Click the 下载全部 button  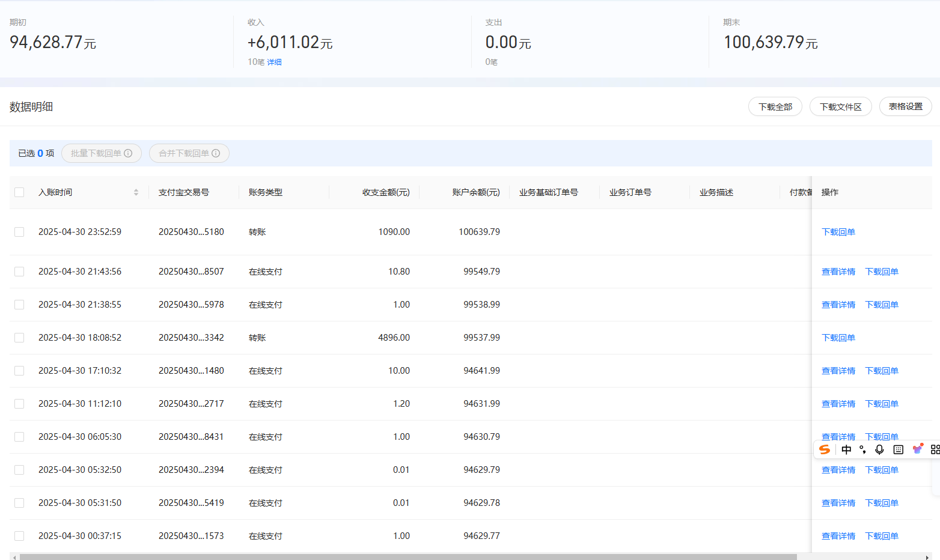click(775, 106)
